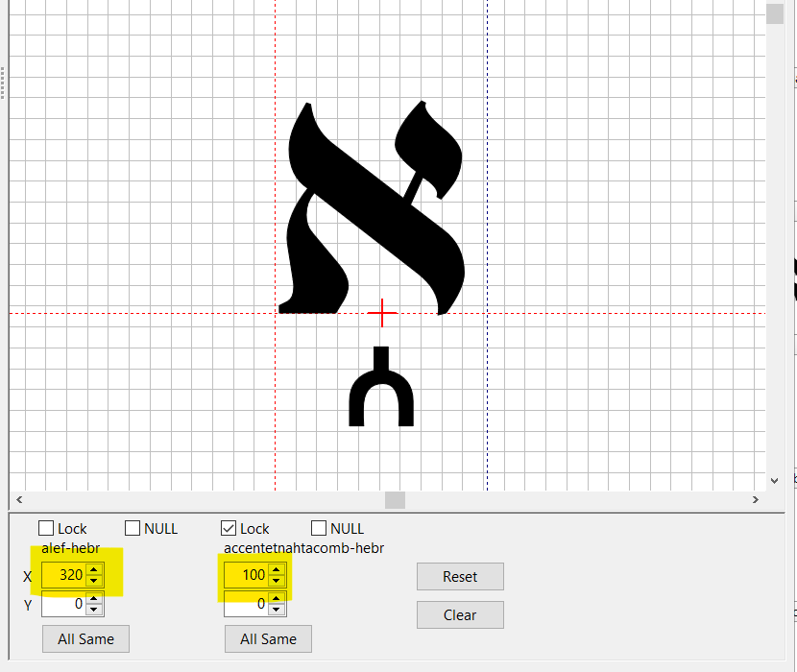Image resolution: width=797 pixels, height=672 pixels.
Task: Click All Same under alef-hebr
Action: (85, 639)
